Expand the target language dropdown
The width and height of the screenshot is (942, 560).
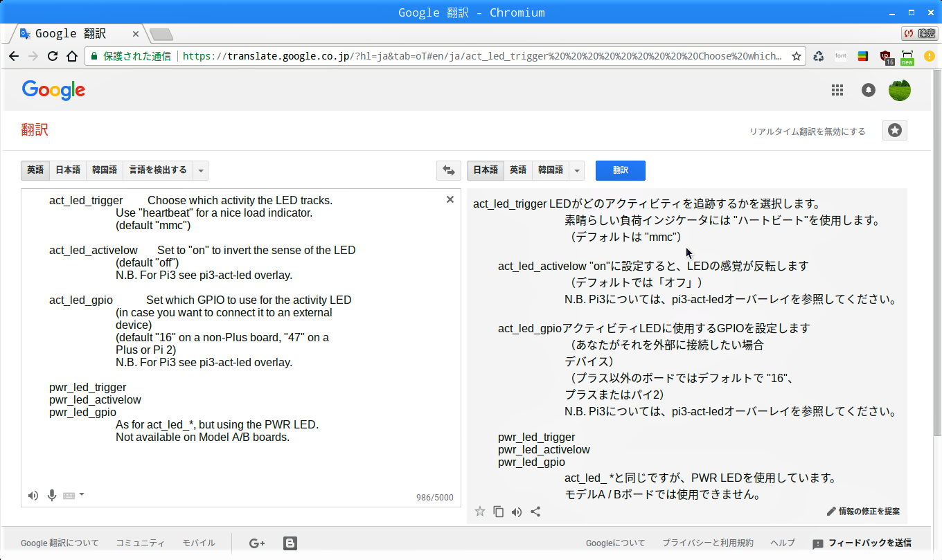pos(576,170)
